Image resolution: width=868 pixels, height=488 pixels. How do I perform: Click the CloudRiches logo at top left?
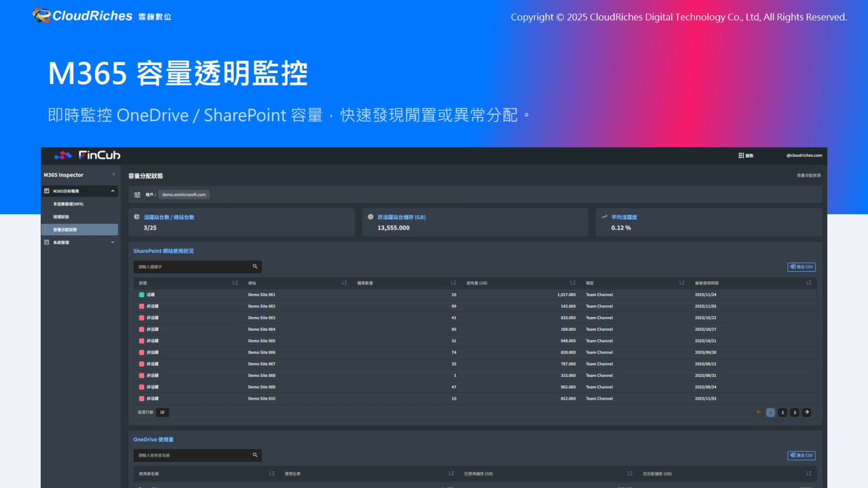(101, 16)
